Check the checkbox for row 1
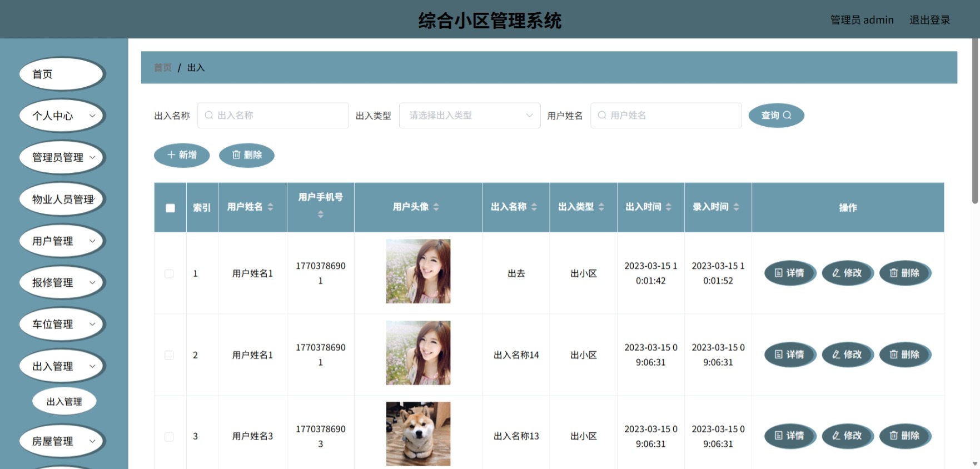This screenshot has width=980, height=469. 169,273
